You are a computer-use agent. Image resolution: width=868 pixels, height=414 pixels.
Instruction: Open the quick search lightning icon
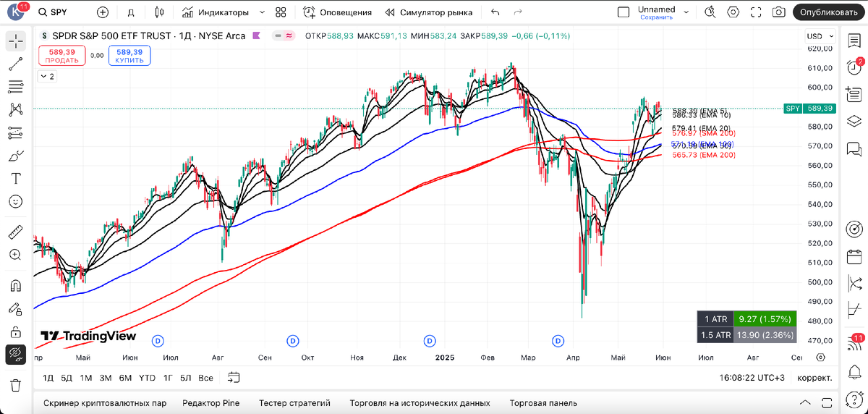coord(710,12)
